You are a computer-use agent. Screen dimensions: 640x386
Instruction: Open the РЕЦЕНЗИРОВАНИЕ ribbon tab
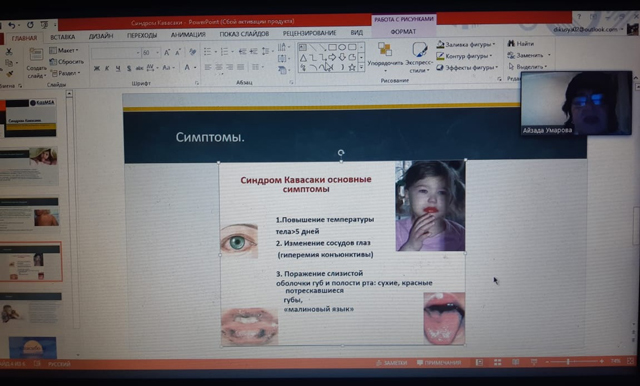tap(309, 33)
